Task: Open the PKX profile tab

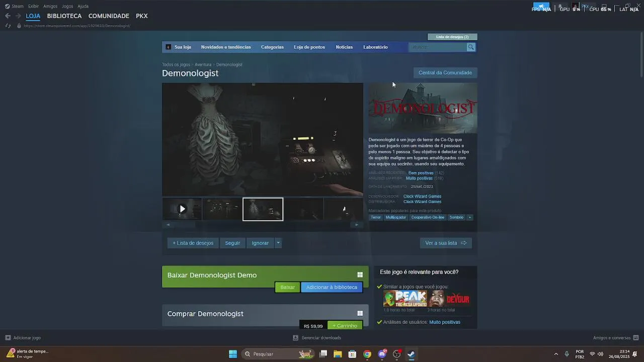Action: point(142,16)
